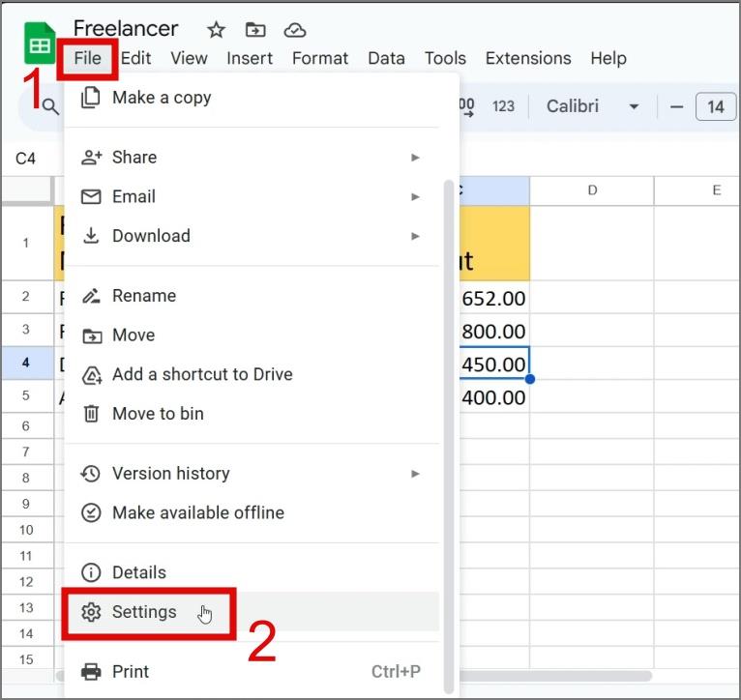The height and width of the screenshot is (700, 741).
Task: Open the Calibri font dropdown
Action: point(593,106)
